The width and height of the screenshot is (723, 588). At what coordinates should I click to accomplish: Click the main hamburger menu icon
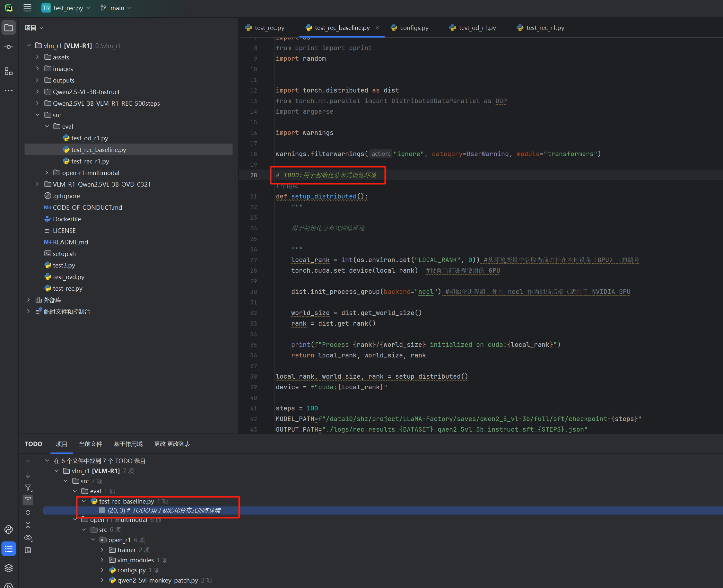pyautogui.click(x=27, y=8)
